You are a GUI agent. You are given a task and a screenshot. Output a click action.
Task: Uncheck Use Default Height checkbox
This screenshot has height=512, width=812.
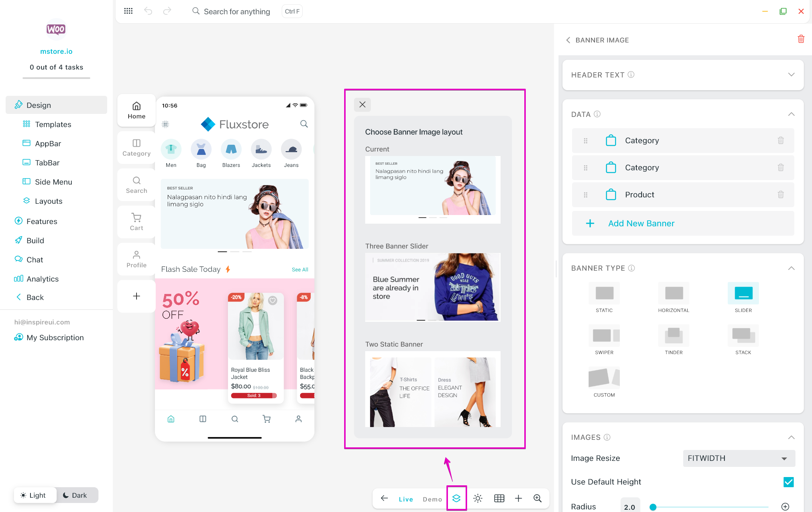[x=788, y=482]
